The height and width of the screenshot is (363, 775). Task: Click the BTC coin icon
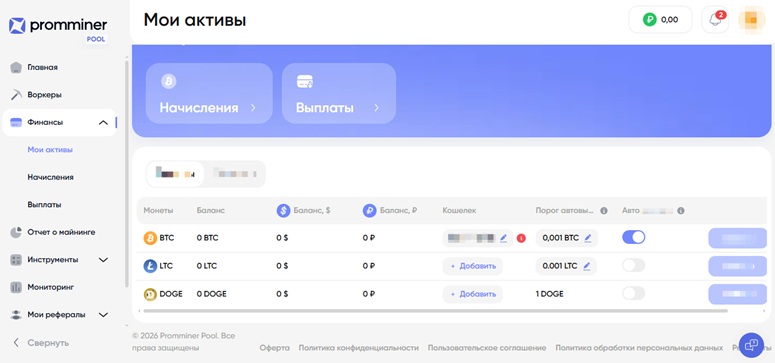(x=150, y=238)
